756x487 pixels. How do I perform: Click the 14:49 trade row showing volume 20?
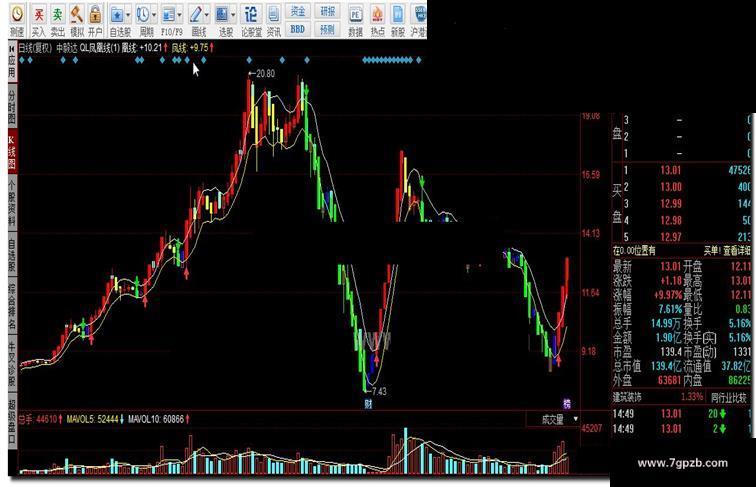[x=681, y=414]
